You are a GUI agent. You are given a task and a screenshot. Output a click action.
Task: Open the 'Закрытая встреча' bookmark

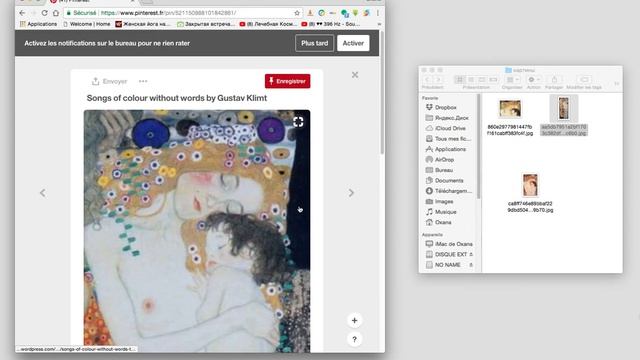[x=206, y=24]
